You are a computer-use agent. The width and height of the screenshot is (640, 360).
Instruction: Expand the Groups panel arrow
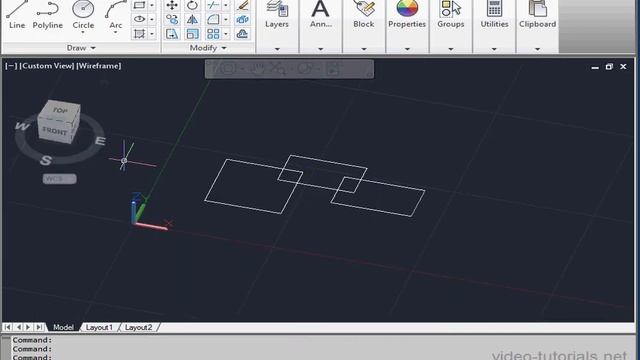click(x=451, y=49)
